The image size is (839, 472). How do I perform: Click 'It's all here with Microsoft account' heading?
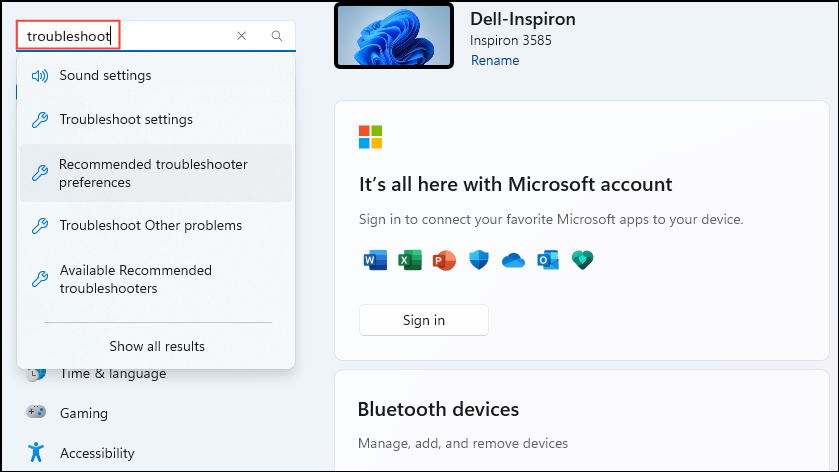pos(515,185)
